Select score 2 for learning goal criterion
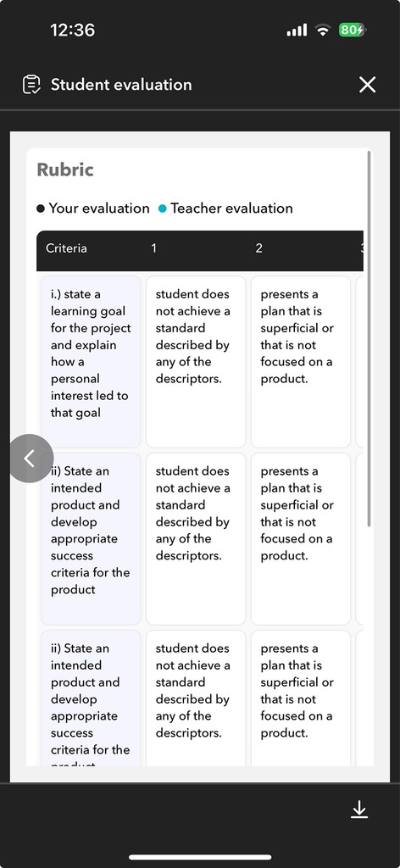 (301, 361)
